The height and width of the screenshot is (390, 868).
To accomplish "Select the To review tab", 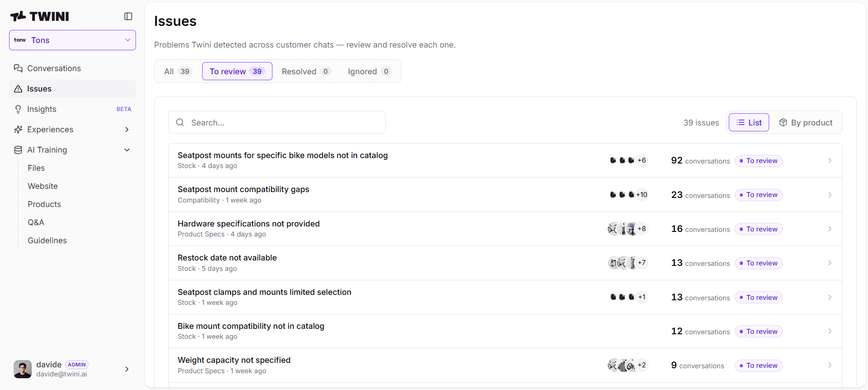I will [237, 71].
